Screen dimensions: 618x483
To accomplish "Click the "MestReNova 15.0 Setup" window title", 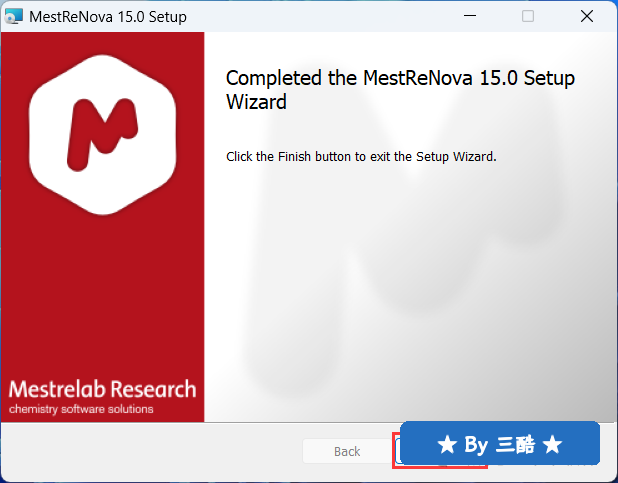I will point(108,17).
